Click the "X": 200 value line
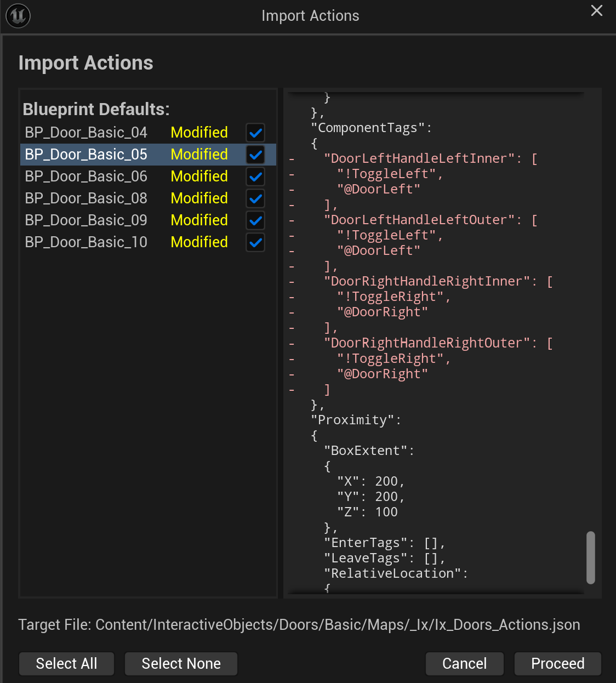Viewport: 616px width, 683px height. pyautogui.click(x=371, y=481)
